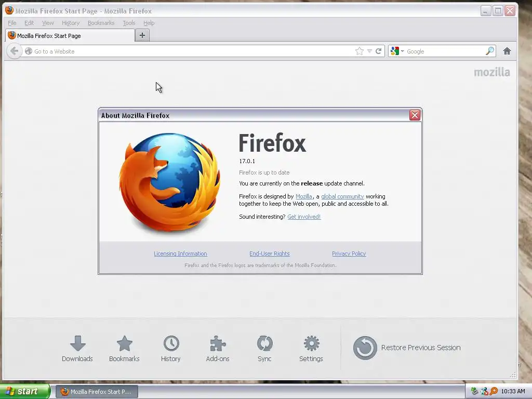Open the History menu
Viewport: 532px width, 399px height.
coord(71,23)
